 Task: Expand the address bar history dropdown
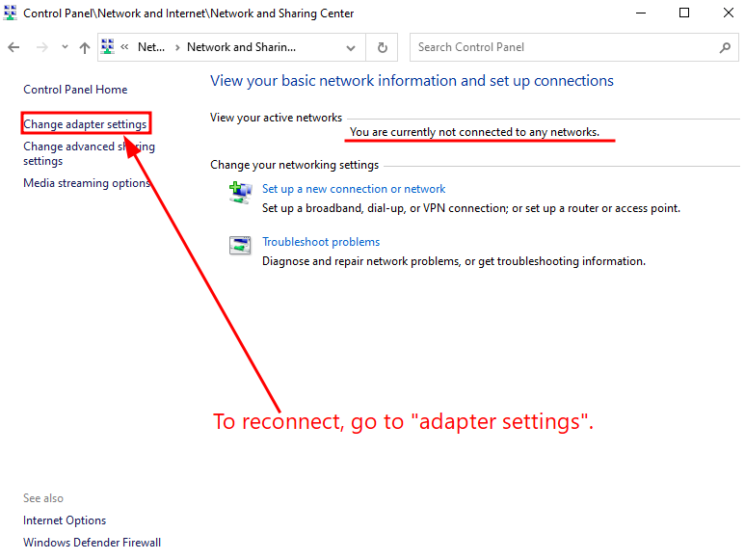pos(352,47)
